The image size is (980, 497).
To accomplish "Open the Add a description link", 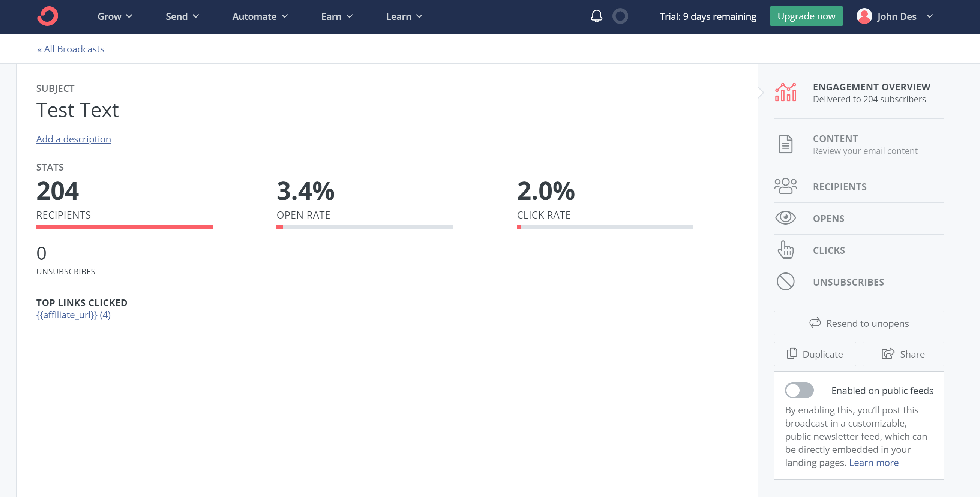I will (74, 139).
